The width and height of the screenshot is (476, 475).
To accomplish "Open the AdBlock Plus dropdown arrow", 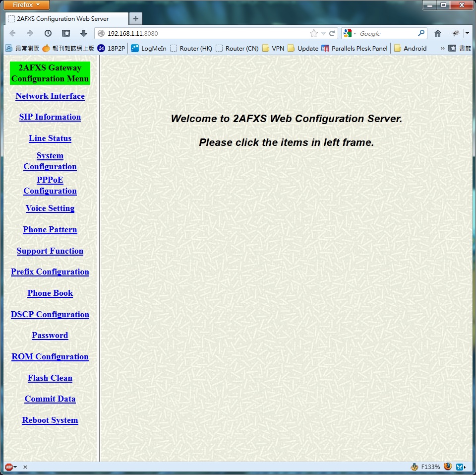I will (15, 467).
